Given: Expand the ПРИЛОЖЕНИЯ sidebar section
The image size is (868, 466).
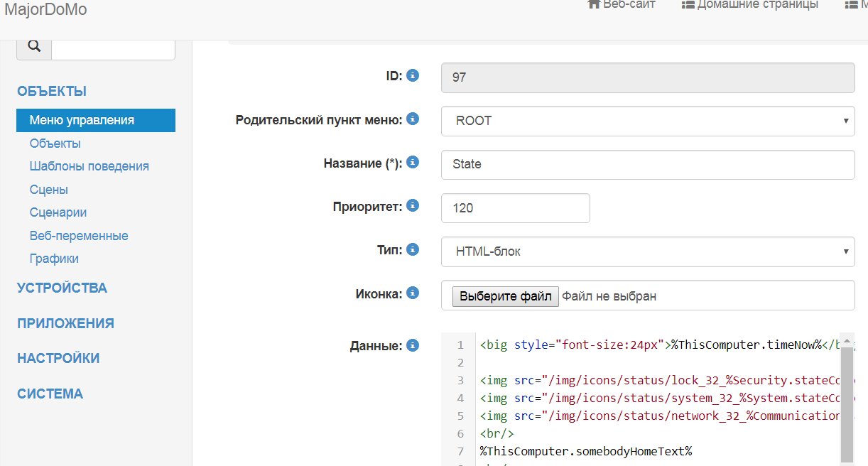Looking at the screenshot, I should coord(65,323).
